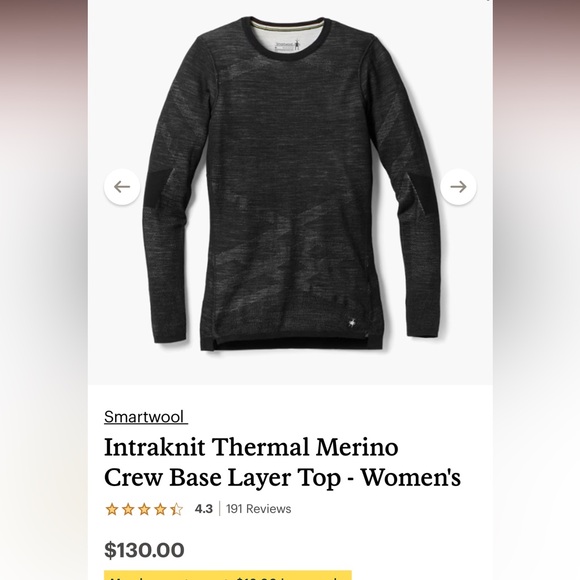Tap the yellow member offer banner

pyautogui.click(x=227, y=575)
